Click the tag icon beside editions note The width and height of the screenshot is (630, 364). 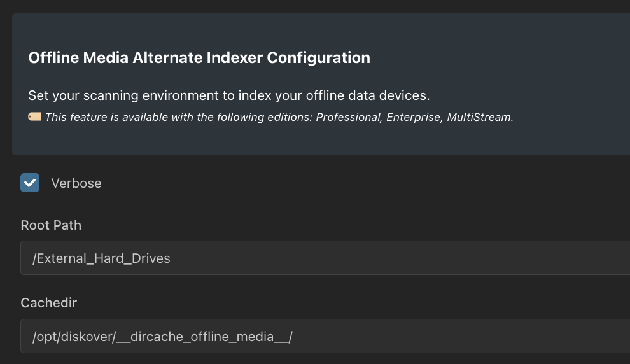pyautogui.click(x=34, y=117)
